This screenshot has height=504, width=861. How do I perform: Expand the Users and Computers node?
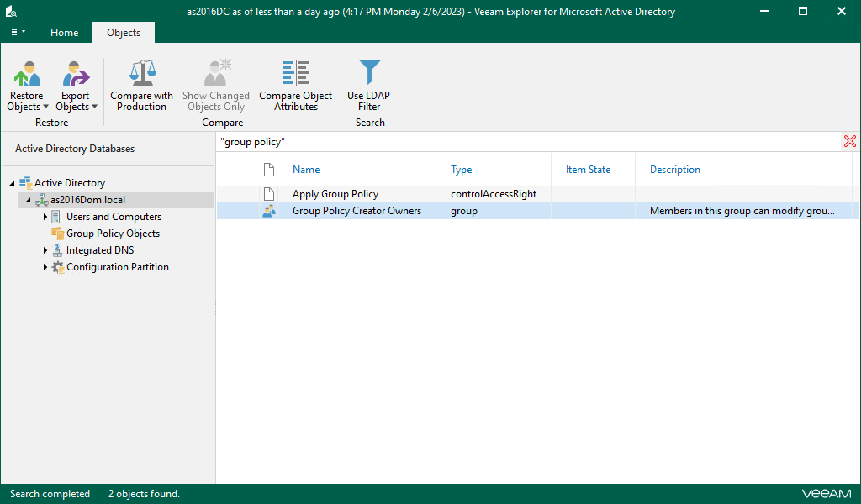(45, 217)
